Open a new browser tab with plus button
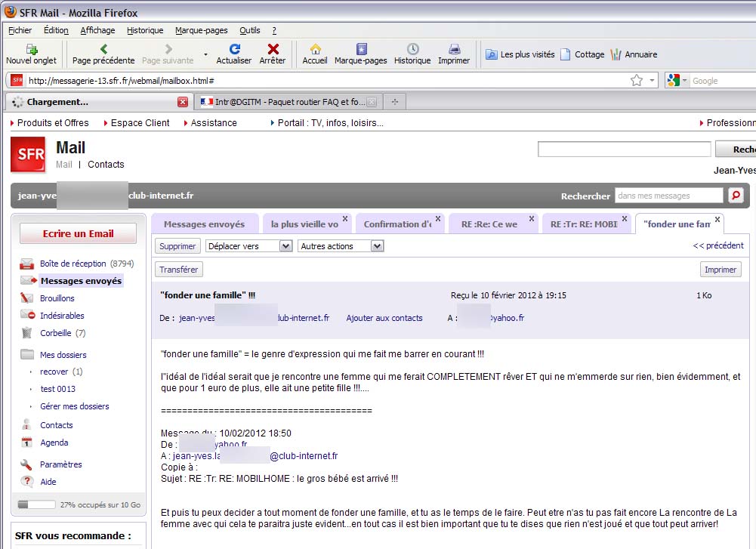Viewport: 756px width, 549px height. [394, 102]
